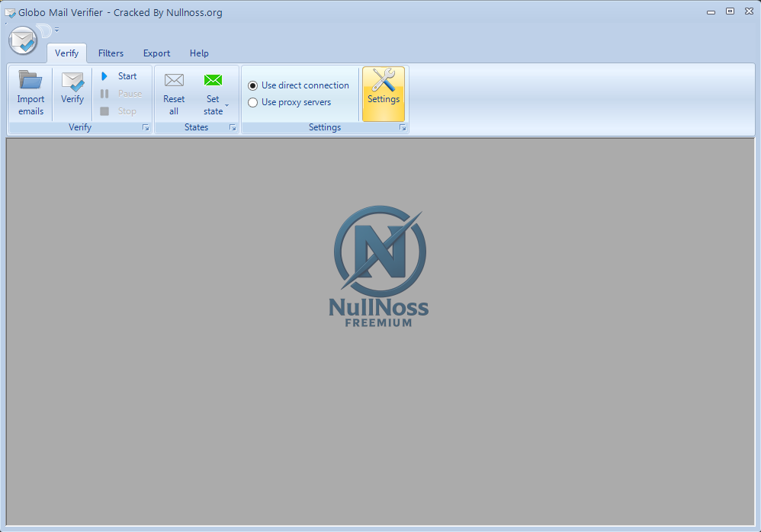Open the Export tab
This screenshot has height=532, width=761.
coord(156,53)
